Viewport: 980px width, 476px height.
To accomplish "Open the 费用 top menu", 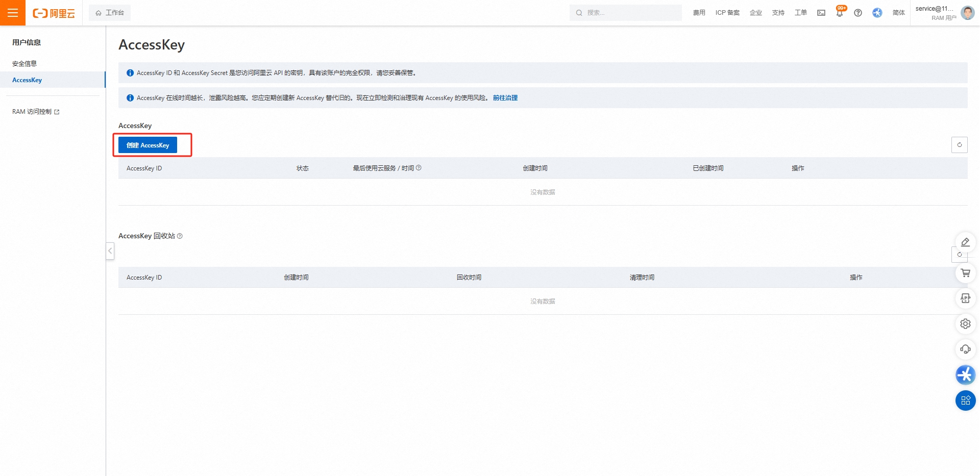I will click(x=699, y=13).
